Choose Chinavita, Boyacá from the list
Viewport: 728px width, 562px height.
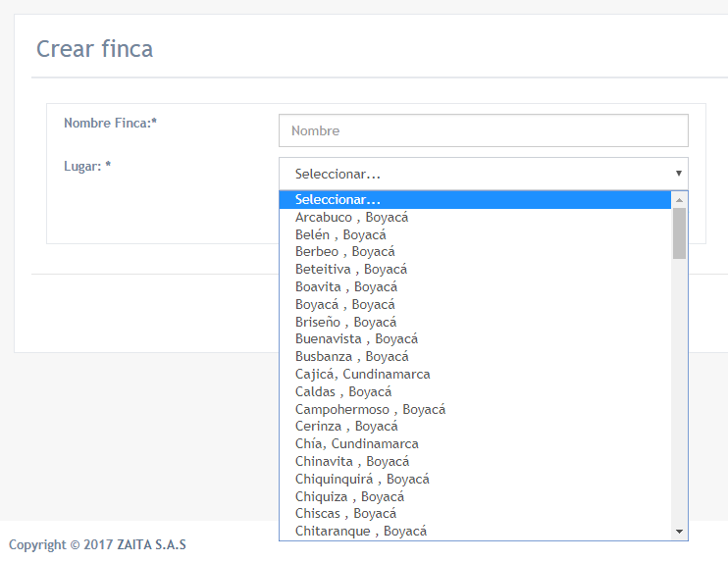(x=475, y=461)
